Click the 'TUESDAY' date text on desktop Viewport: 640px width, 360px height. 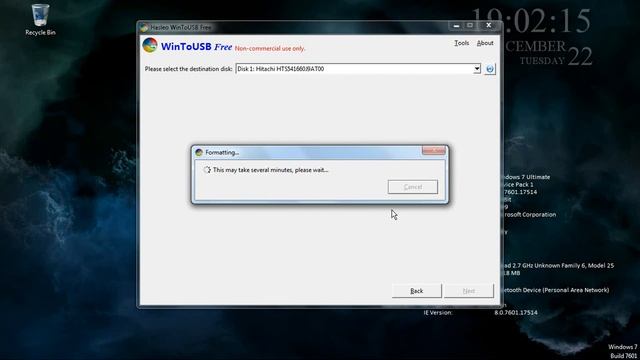[x=542, y=60]
